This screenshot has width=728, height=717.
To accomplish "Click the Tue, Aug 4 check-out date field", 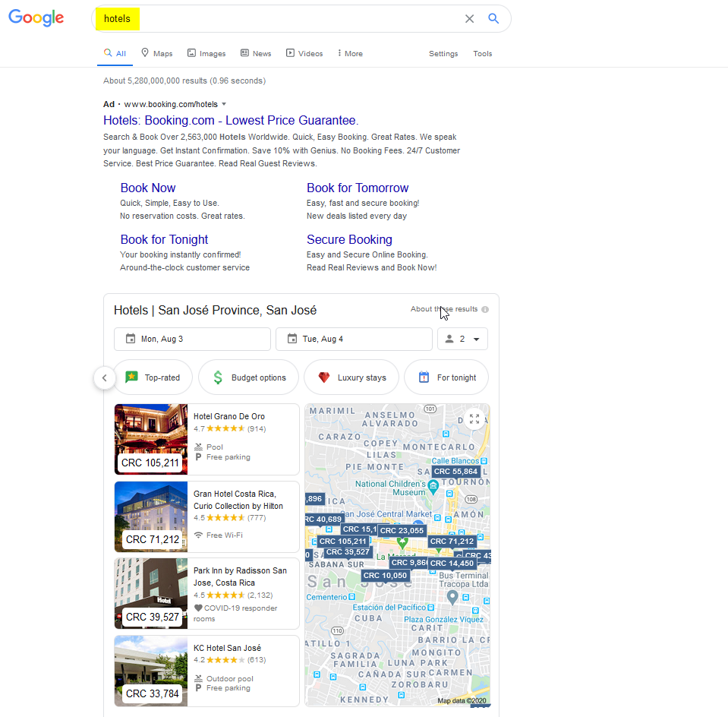I will click(x=354, y=339).
